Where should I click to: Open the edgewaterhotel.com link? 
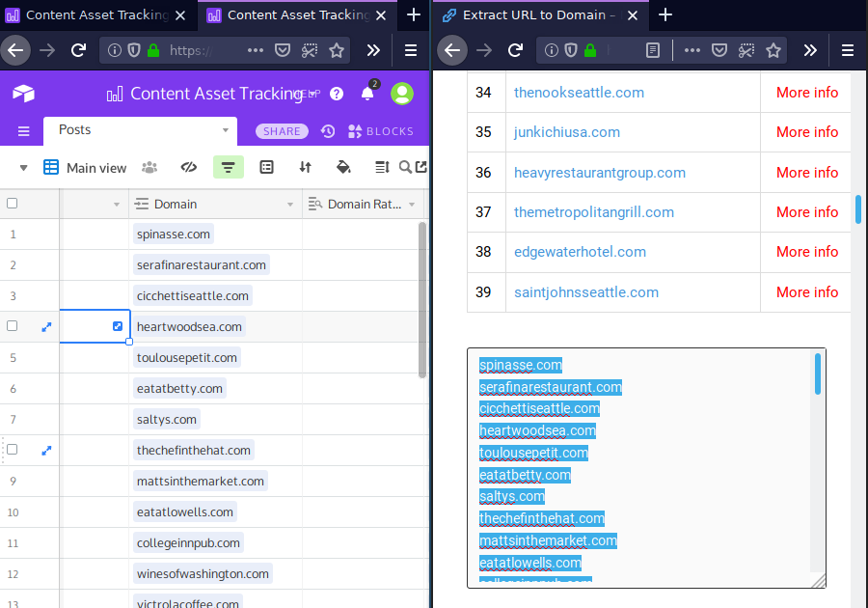point(581,252)
